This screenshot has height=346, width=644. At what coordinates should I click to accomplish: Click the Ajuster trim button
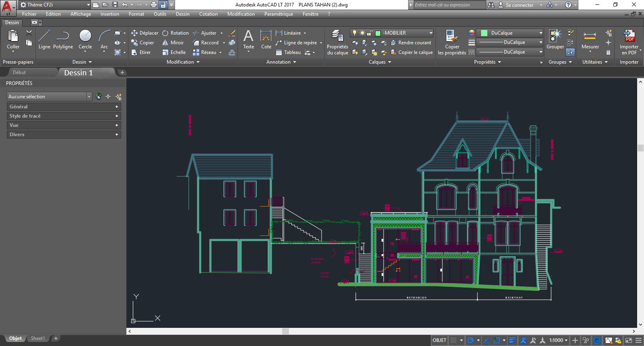(204, 33)
